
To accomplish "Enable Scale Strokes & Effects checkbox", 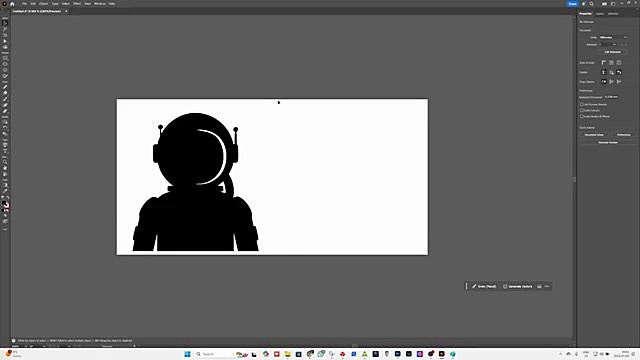I will tap(582, 116).
